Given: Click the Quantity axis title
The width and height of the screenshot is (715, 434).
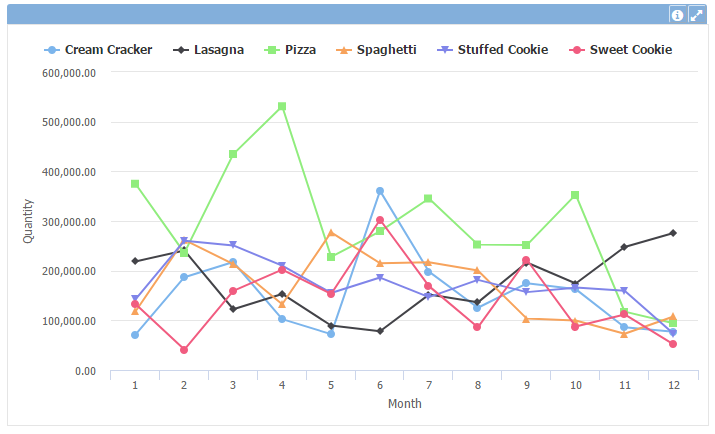Looking at the screenshot, I should 28,222.
